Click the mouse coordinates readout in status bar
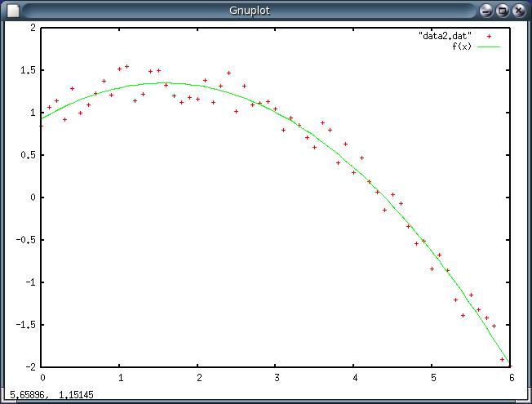 click(x=38, y=395)
